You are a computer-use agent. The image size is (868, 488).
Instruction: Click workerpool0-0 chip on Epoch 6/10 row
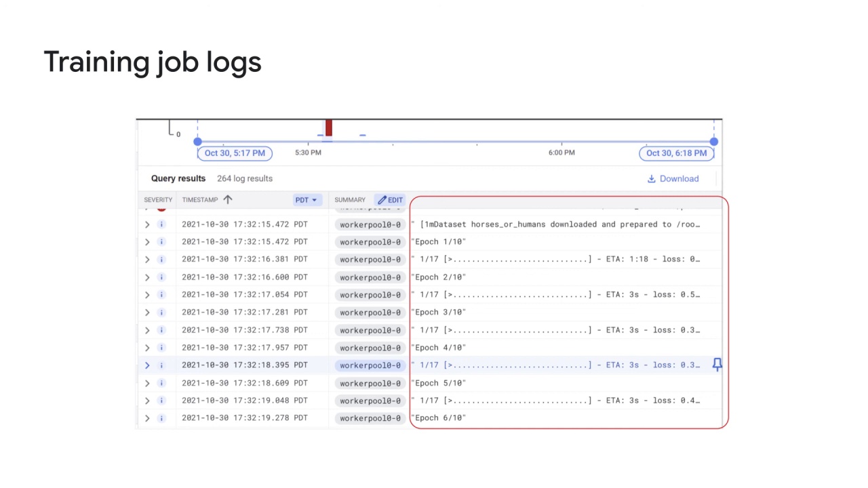tap(370, 418)
